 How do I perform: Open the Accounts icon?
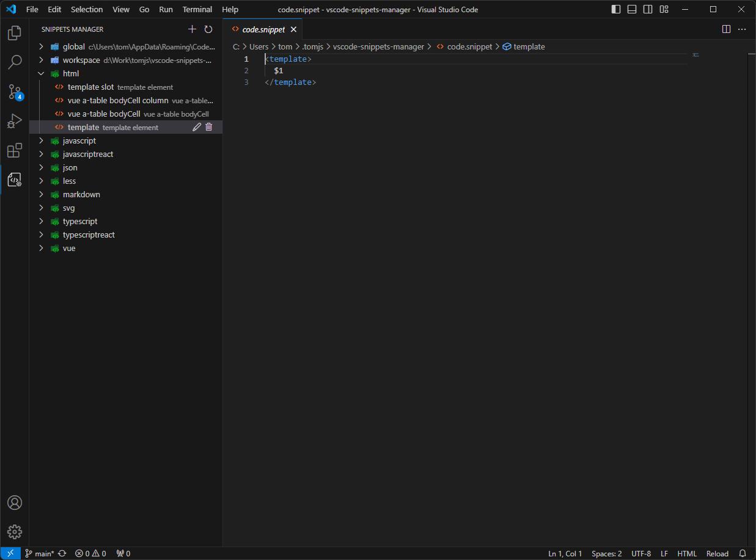point(15,503)
